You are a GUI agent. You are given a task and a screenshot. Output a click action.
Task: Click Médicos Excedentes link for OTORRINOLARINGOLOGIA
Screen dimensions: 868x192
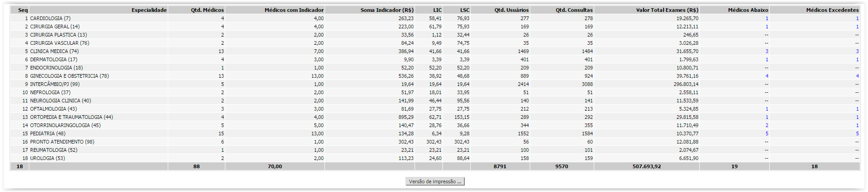[857, 125]
